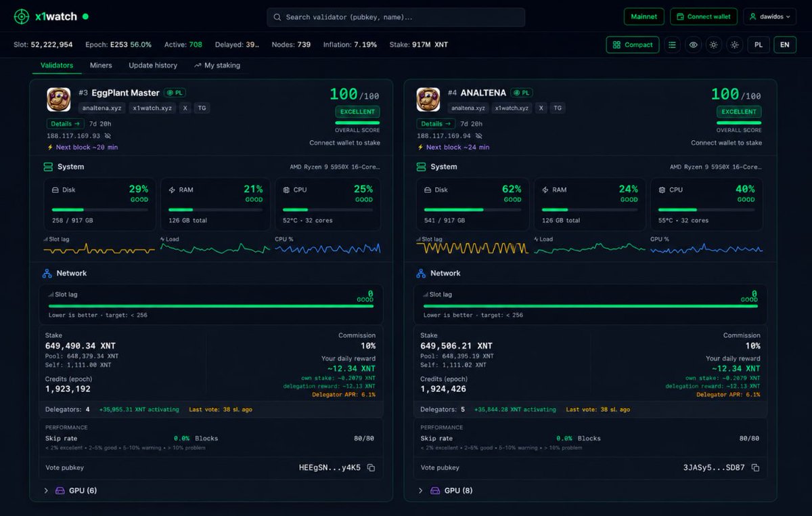
Task: Click the PL country badge on ANALTENA
Action: pyautogui.click(x=522, y=93)
